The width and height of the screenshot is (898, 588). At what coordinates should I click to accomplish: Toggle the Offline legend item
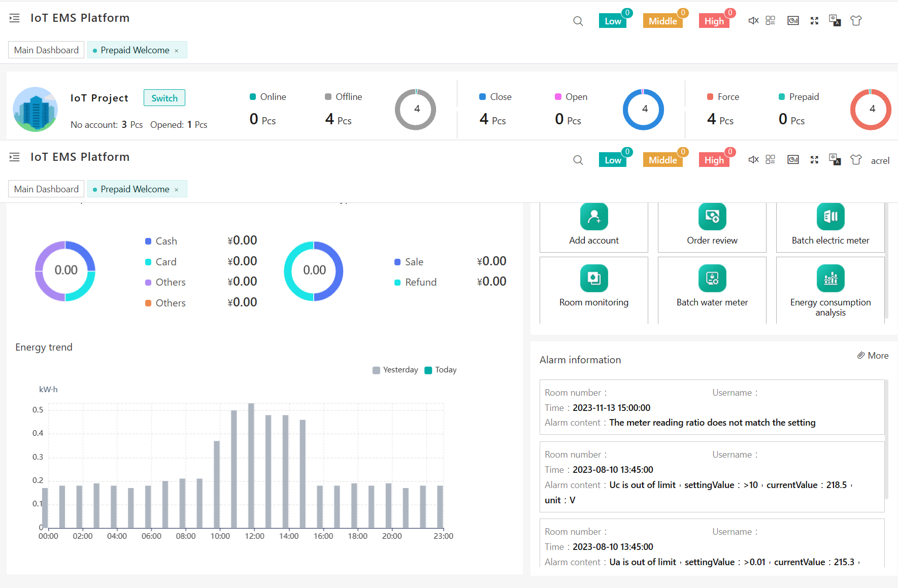(343, 97)
